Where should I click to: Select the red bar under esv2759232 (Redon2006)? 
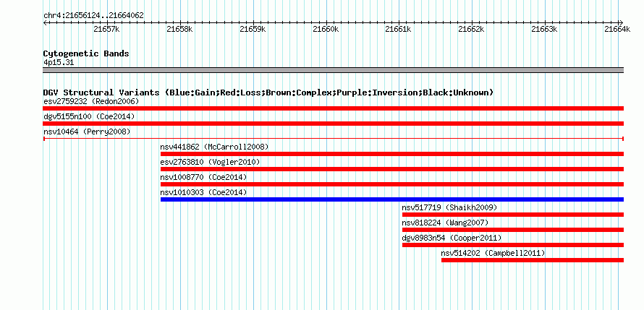(x=333, y=108)
